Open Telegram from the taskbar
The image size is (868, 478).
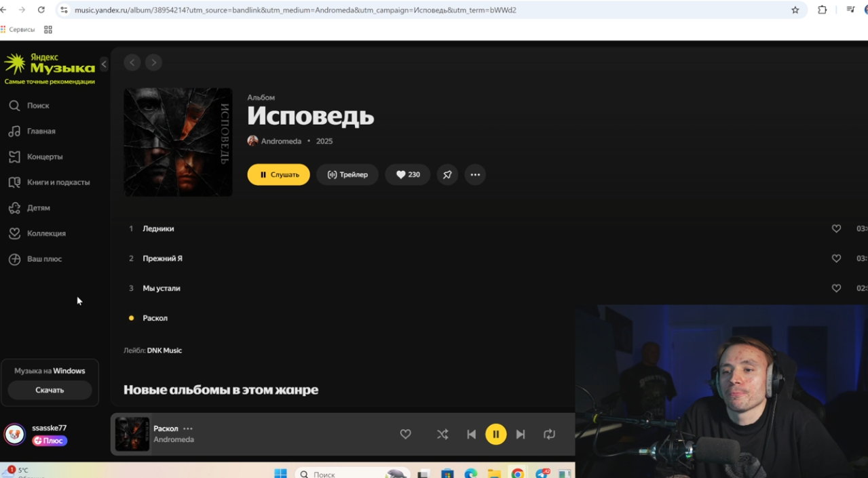[542, 473]
